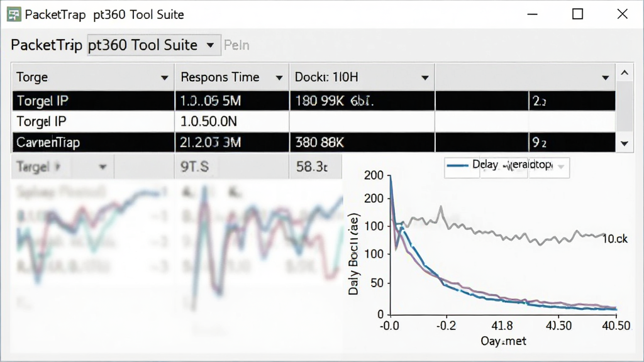Select the 180 99K cell

(x=362, y=101)
